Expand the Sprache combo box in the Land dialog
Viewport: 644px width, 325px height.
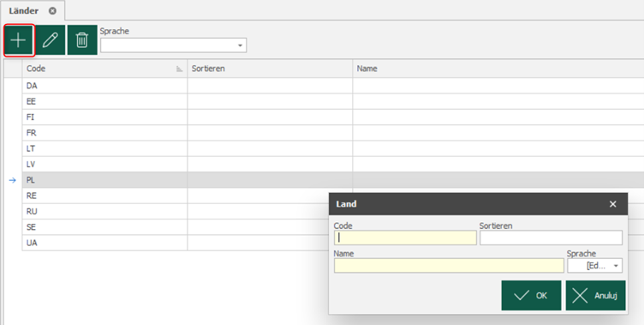point(615,266)
